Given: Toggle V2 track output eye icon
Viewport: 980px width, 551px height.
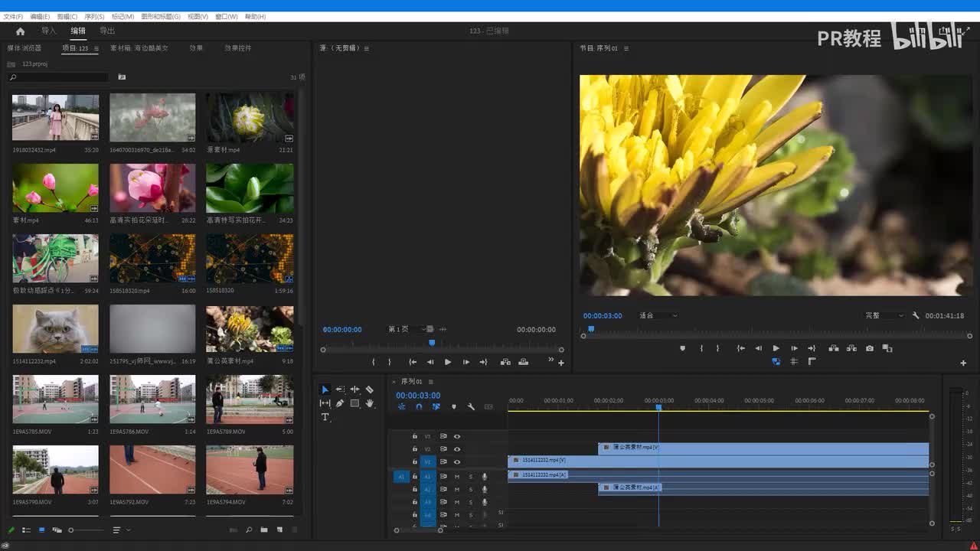Looking at the screenshot, I should pos(457,449).
